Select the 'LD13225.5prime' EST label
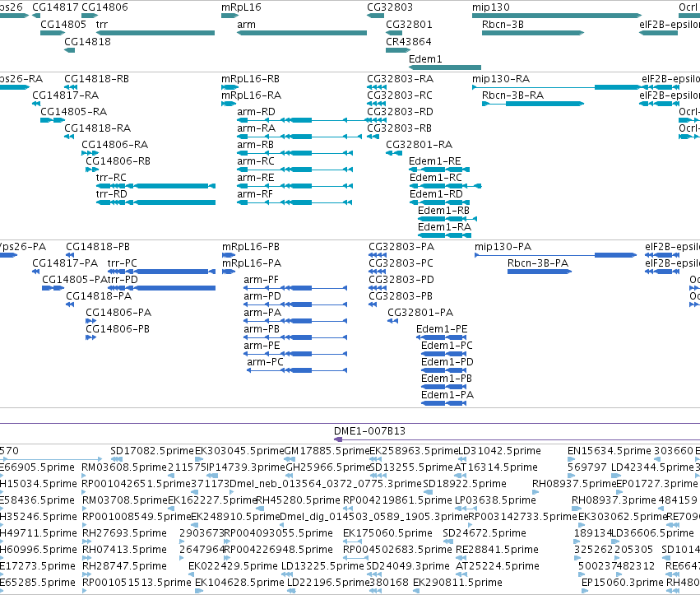This screenshot has height=595, width=700. point(322,566)
